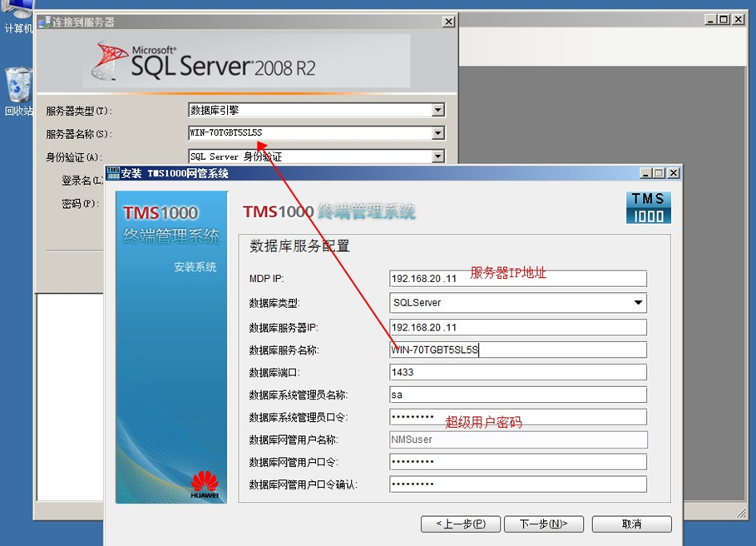Click the NMSuser username field

point(518,439)
